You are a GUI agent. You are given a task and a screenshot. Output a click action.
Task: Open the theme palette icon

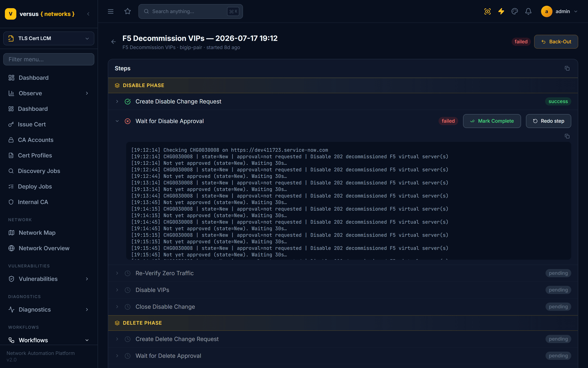515,11
